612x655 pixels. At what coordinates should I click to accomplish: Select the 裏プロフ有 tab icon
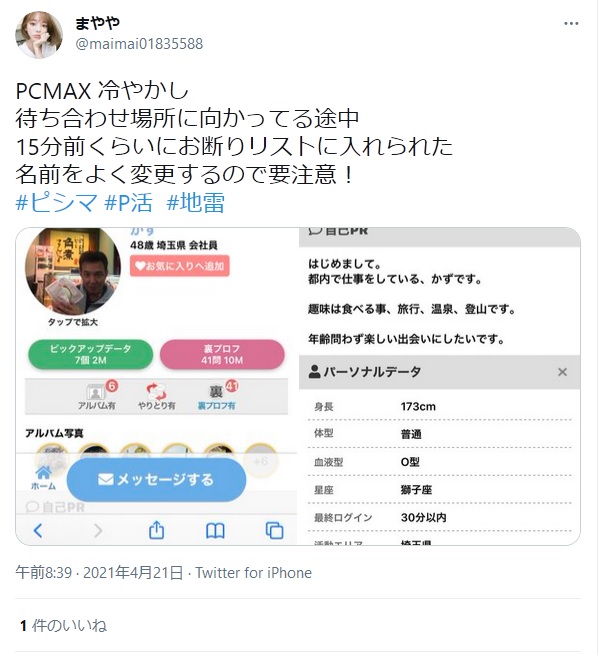[x=216, y=396]
